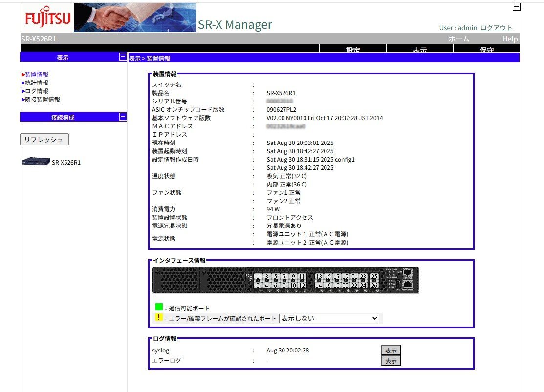Click the Fujitsu logo

pos(47,17)
